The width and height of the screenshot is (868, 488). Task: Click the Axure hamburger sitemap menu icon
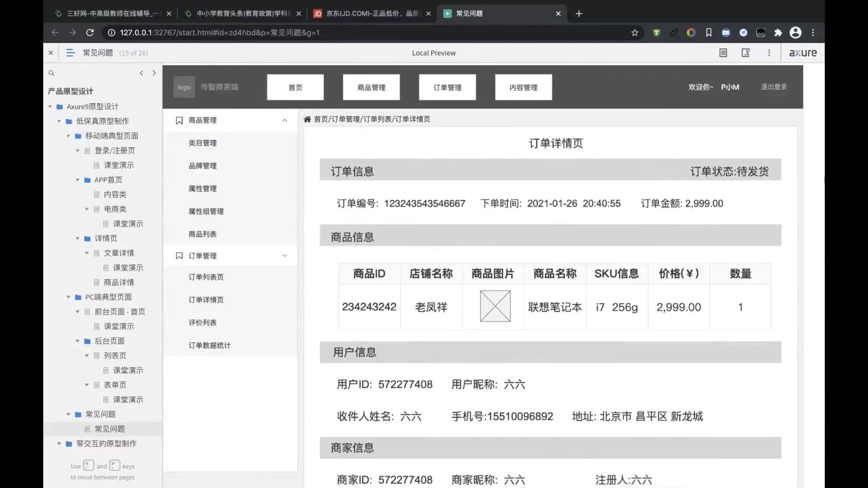(x=70, y=53)
